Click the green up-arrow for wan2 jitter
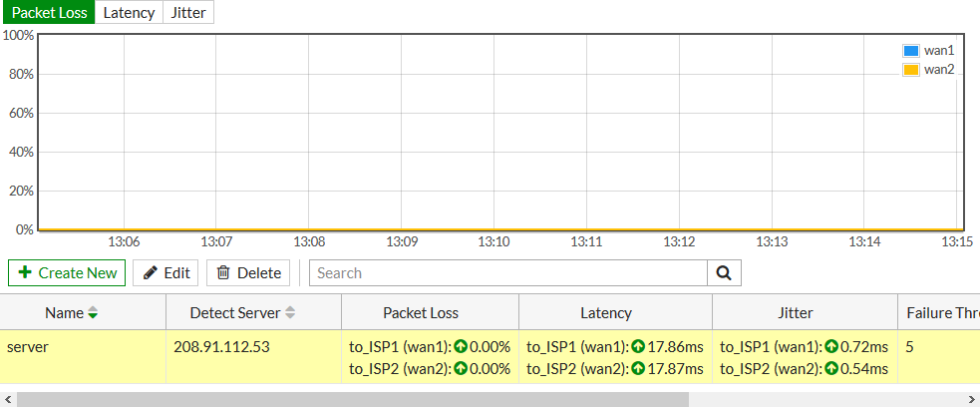 point(831,369)
